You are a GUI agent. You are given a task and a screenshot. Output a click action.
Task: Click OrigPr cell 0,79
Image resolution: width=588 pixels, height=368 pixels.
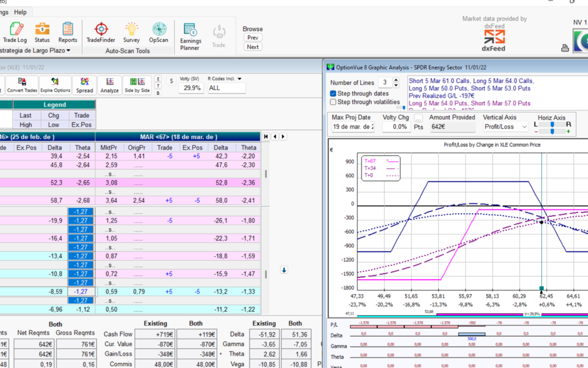point(139,292)
